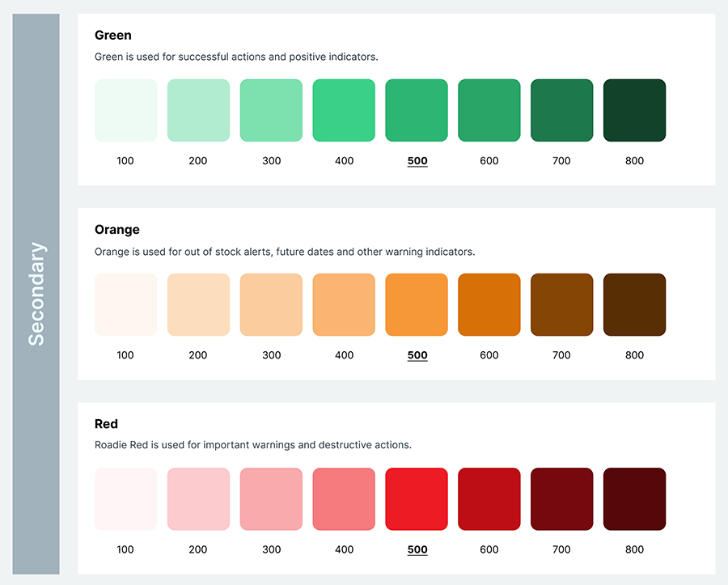Click the underlined 500 label under Red
This screenshot has height=585, width=728.
[x=417, y=549]
